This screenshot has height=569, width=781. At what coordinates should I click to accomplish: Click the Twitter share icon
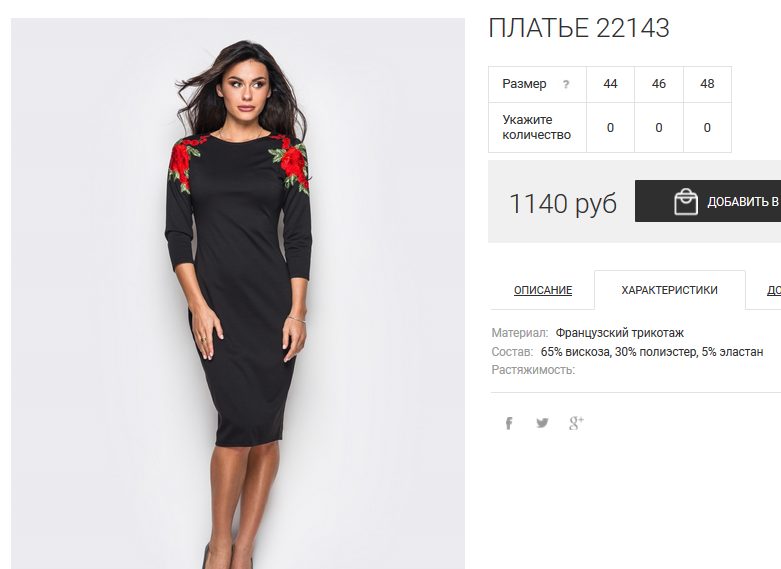click(542, 423)
